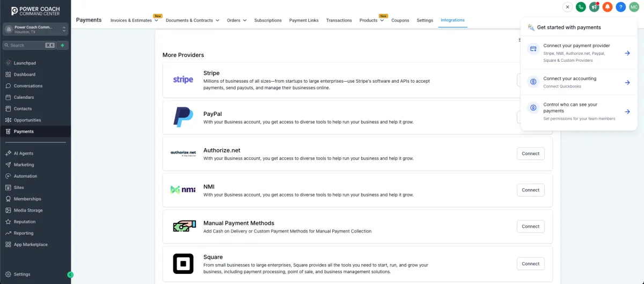Click the "More Providers" heading
The image size is (644, 284).
click(x=183, y=55)
